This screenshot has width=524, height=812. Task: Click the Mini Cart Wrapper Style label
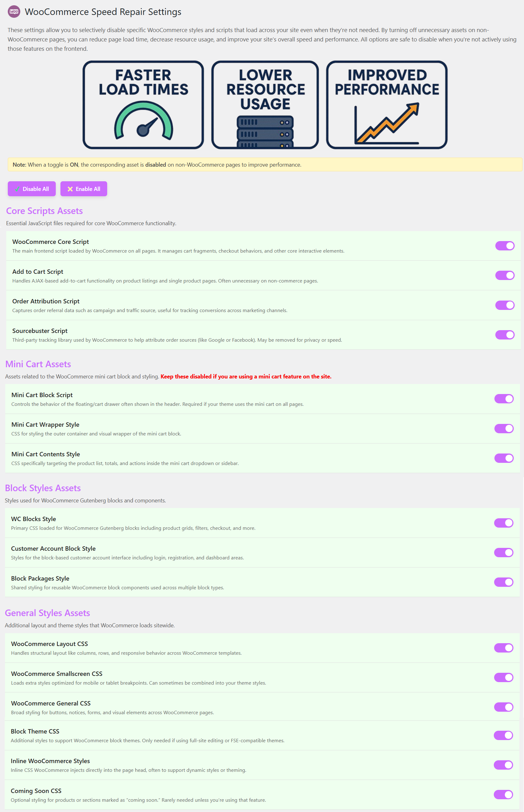45,425
